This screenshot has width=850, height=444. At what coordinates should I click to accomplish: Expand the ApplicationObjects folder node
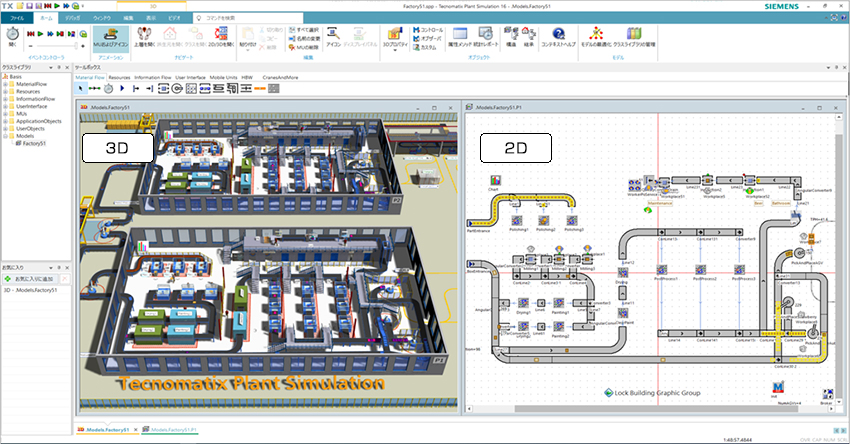5,121
